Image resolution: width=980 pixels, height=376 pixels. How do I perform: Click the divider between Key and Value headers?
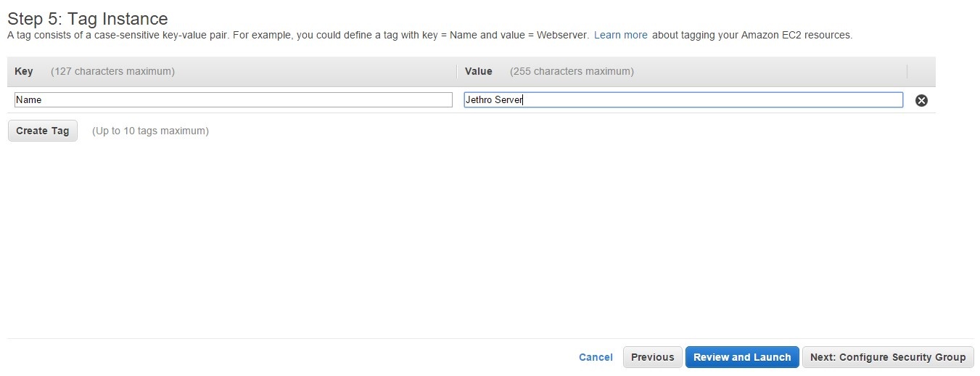[457, 71]
